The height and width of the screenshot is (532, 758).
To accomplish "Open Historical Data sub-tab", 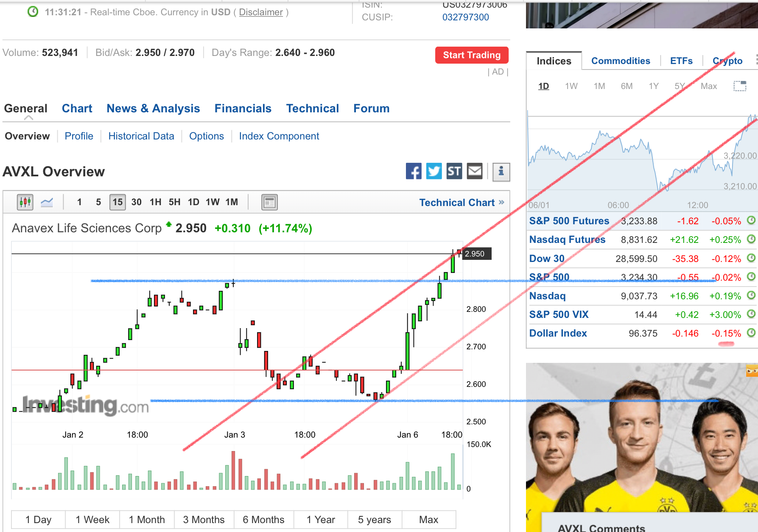I will (x=141, y=136).
